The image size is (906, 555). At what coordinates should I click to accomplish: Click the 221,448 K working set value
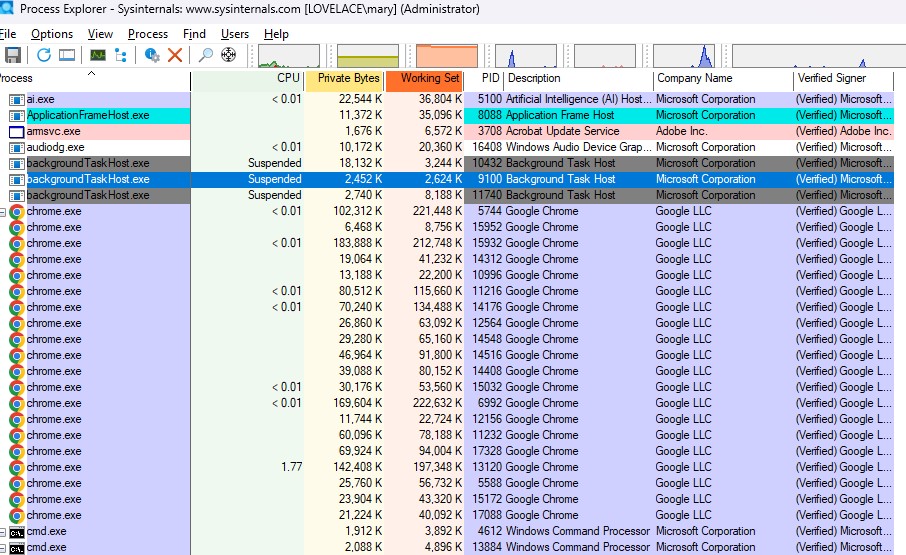click(437, 211)
